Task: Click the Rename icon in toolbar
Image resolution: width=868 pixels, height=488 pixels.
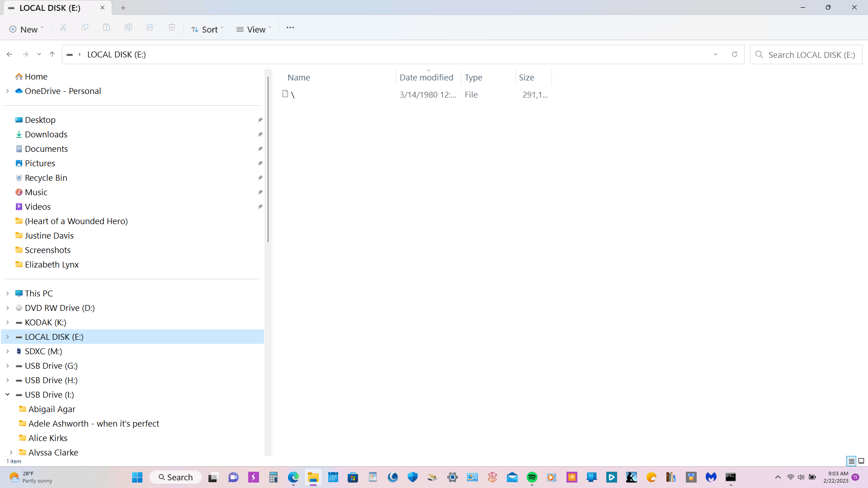Action: tap(128, 28)
